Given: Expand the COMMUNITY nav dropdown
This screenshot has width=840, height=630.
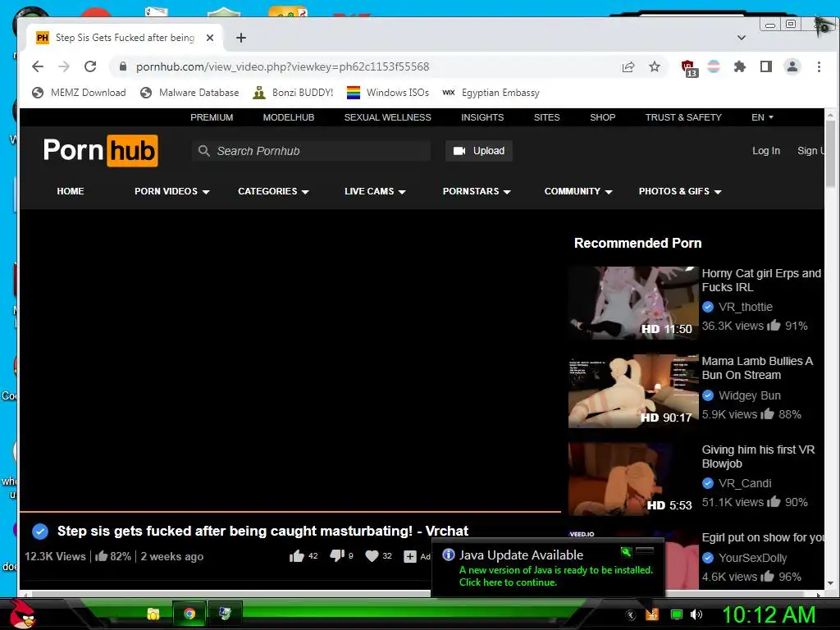Looking at the screenshot, I should coord(578,191).
